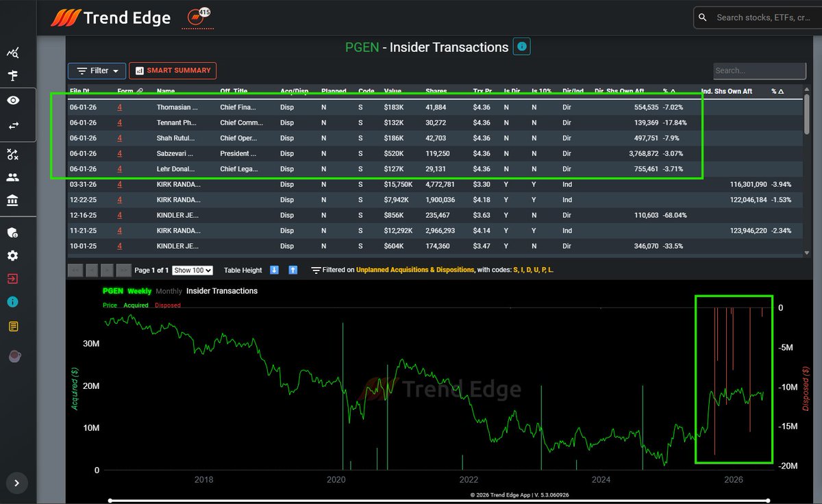This screenshot has height=504, width=822.
Task: Grab the right handle of chart range slider
Action: (769, 500)
